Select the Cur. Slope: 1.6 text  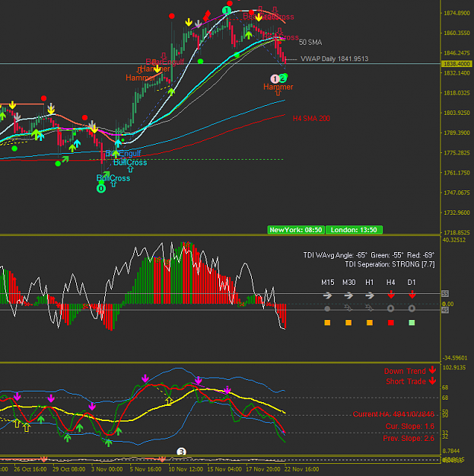409,426
